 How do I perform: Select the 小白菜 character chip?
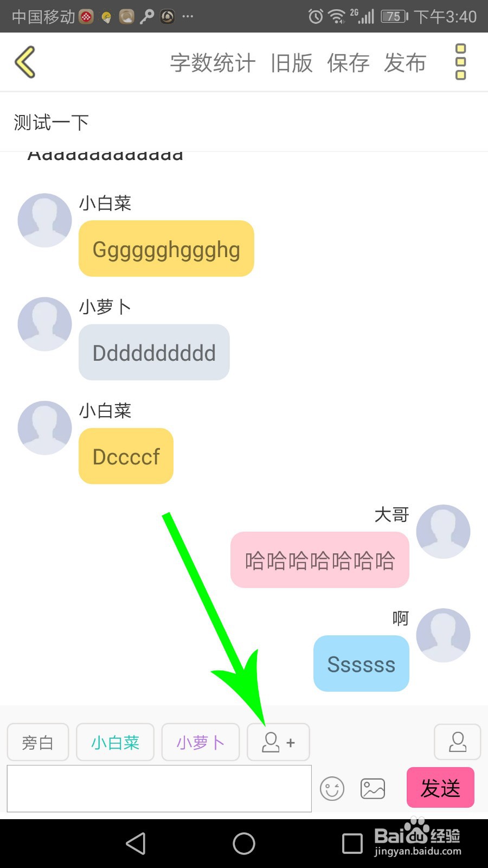[x=115, y=742]
